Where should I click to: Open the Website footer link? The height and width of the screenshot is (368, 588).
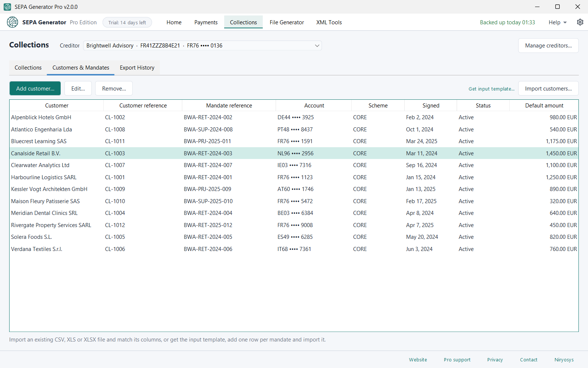418,360
